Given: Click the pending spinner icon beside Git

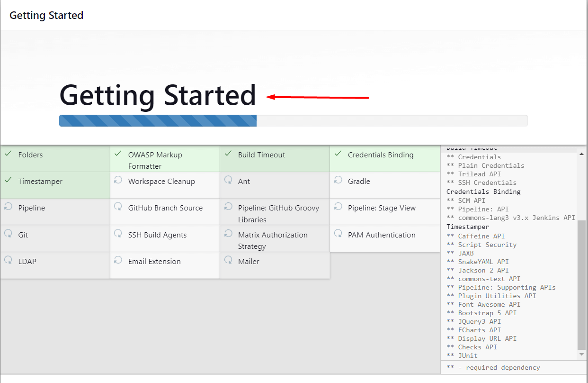Looking at the screenshot, I should coord(8,234).
